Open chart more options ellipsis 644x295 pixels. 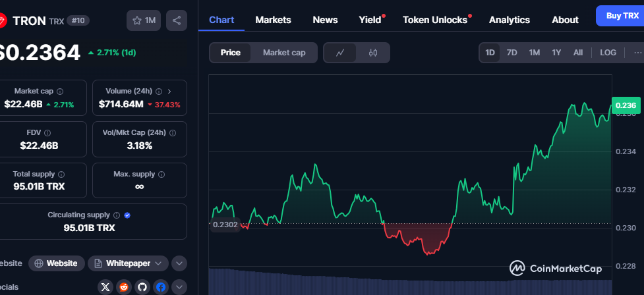coord(637,53)
